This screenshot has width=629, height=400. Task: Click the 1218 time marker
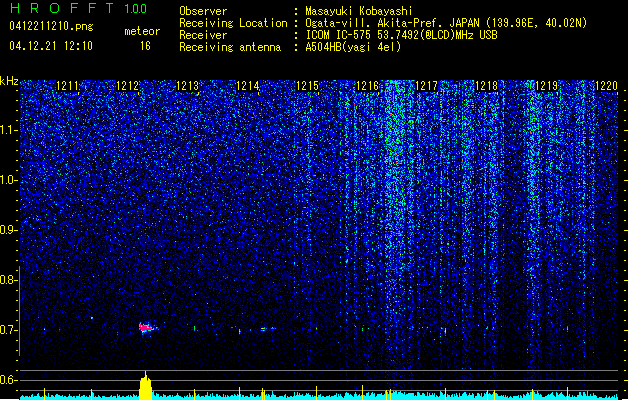click(x=486, y=86)
